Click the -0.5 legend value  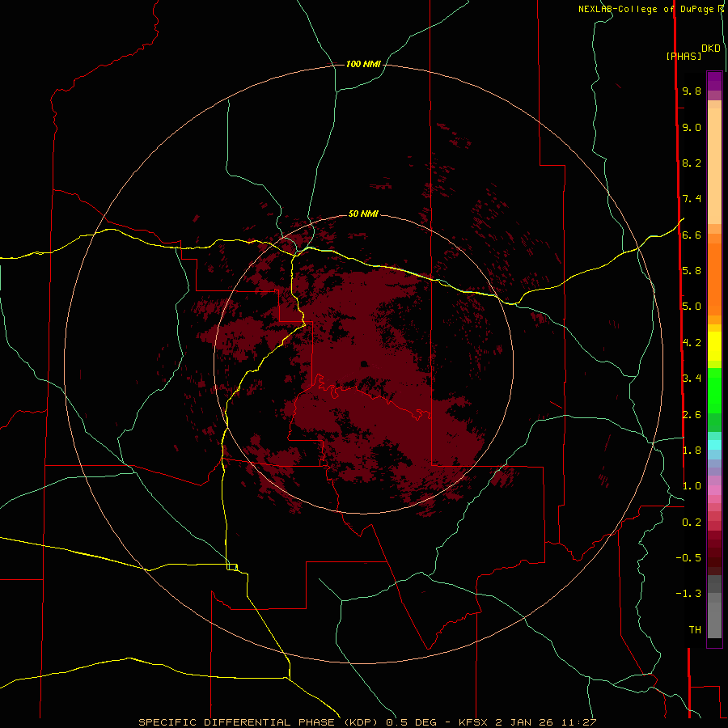[x=688, y=558]
